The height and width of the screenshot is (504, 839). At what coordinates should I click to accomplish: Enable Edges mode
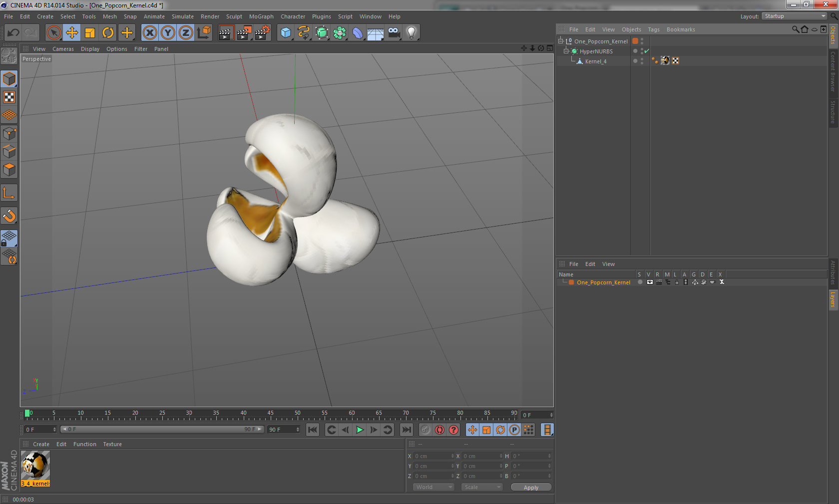9,151
